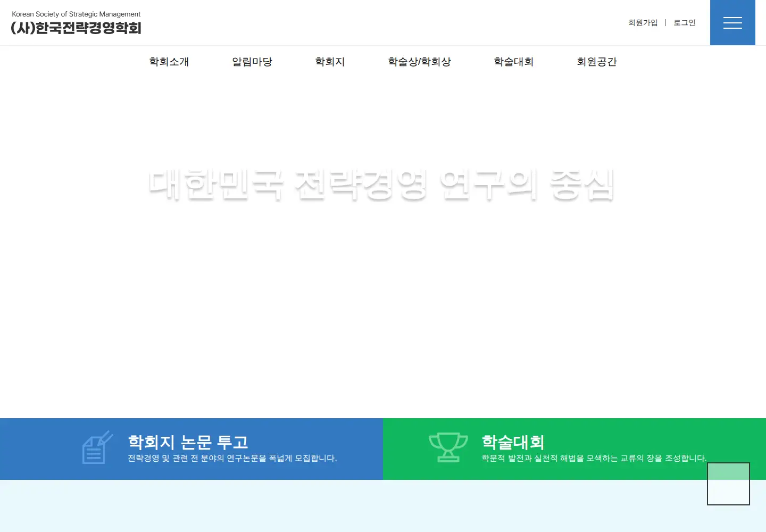
Task: Open the 알림마당 menu
Action: pos(252,62)
